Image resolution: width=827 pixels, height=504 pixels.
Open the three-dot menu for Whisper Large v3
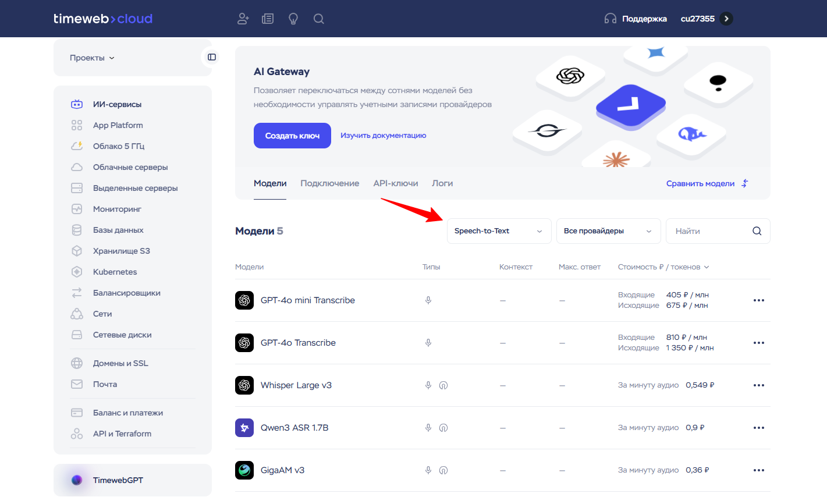click(759, 385)
